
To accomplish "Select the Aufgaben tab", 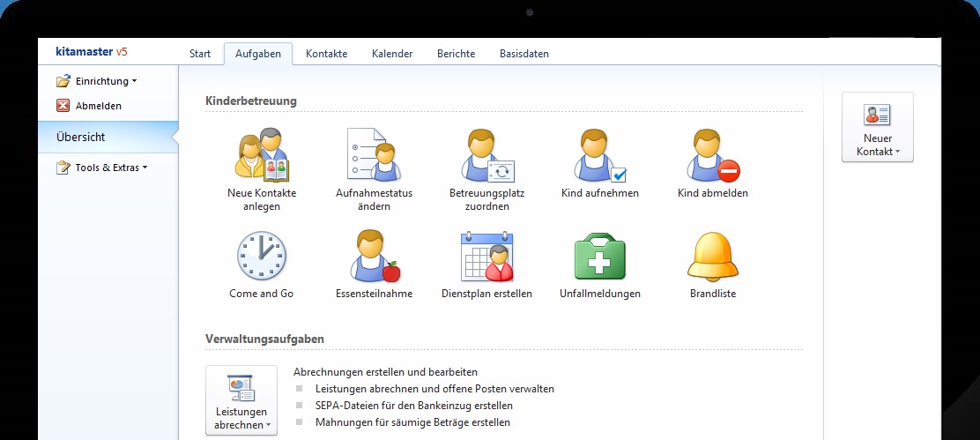I will (257, 54).
